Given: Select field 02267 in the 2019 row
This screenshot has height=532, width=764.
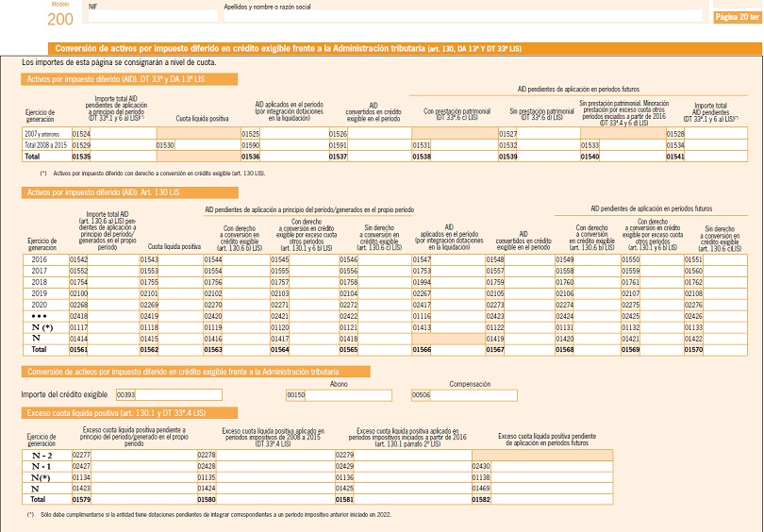Looking at the screenshot, I should coord(458,293).
